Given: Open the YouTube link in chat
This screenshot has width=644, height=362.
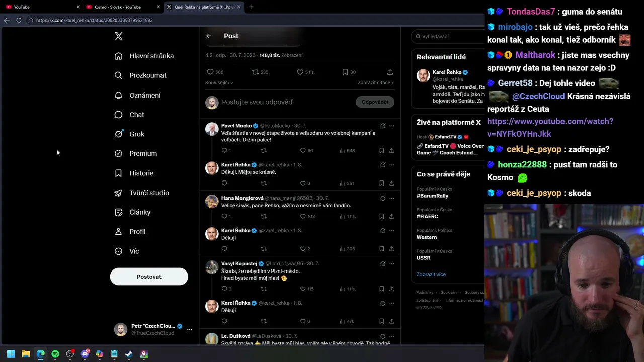Looking at the screenshot, I should (550, 127).
